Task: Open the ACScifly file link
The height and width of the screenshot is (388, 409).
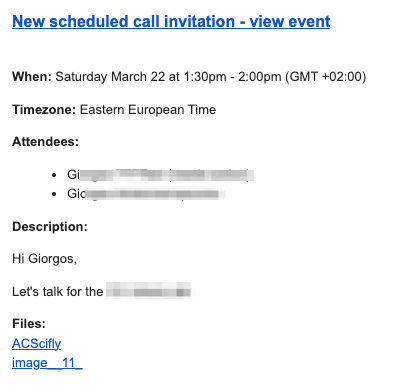Action: coord(37,344)
